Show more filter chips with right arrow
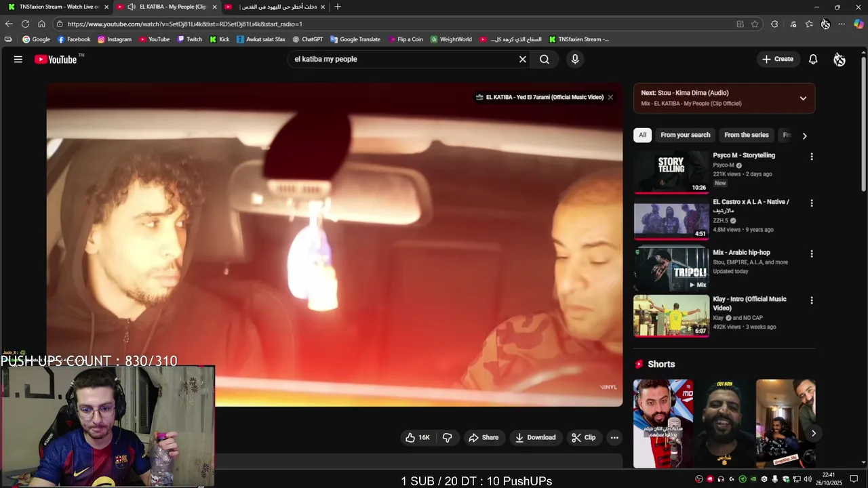 (804, 136)
